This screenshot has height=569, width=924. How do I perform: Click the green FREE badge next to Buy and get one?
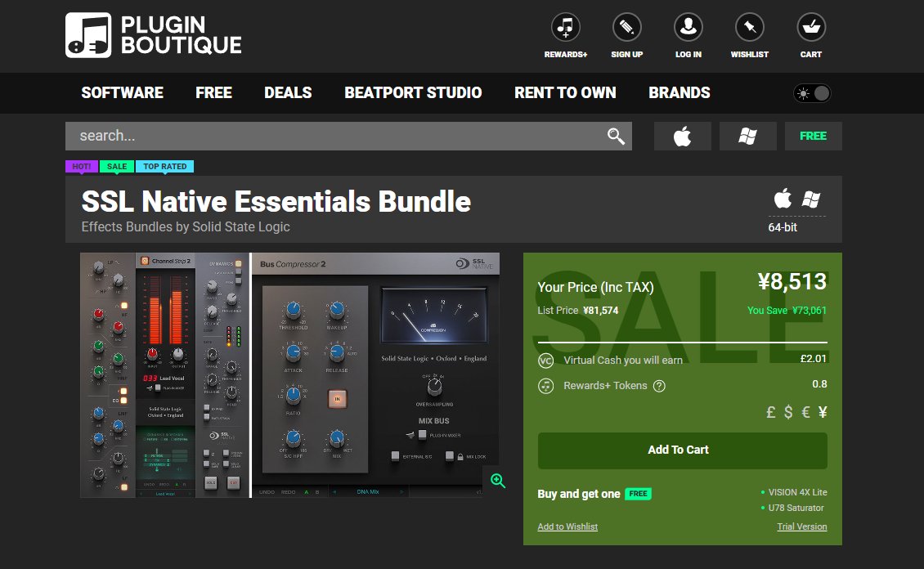pos(638,494)
